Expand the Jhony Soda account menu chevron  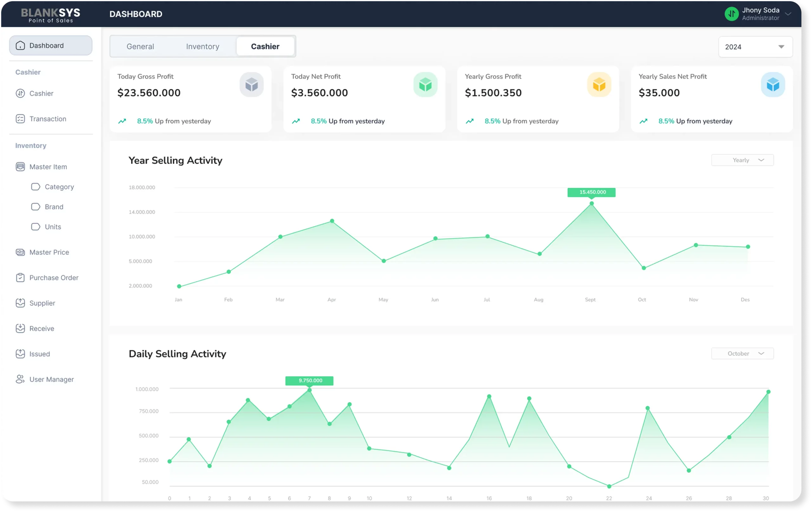point(788,14)
